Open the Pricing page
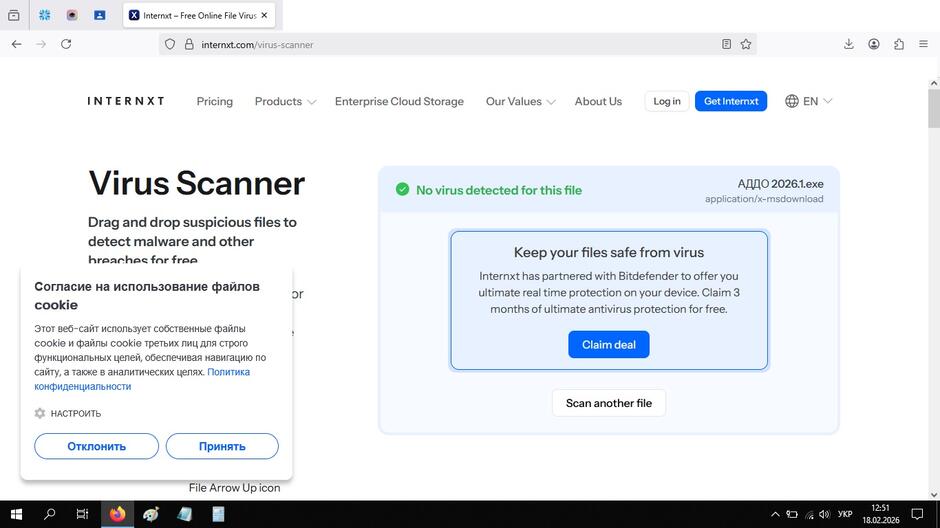The height and width of the screenshot is (528, 940). click(x=215, y=101)
